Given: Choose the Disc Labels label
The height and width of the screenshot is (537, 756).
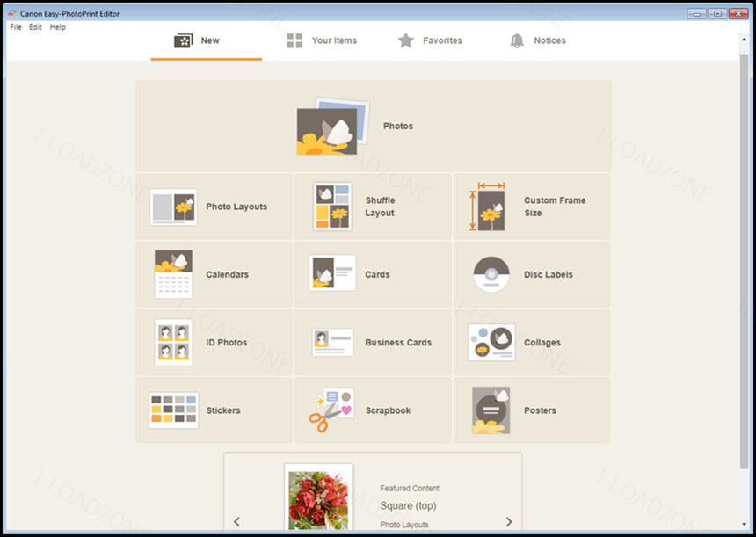Looking at the screenshot, I should click(x=549, y=274).
